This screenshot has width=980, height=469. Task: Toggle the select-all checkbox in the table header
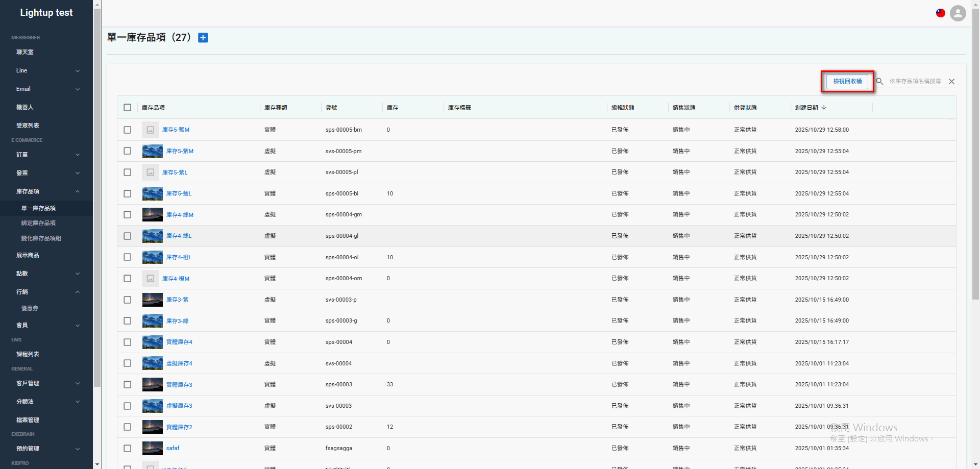(128, 108)
